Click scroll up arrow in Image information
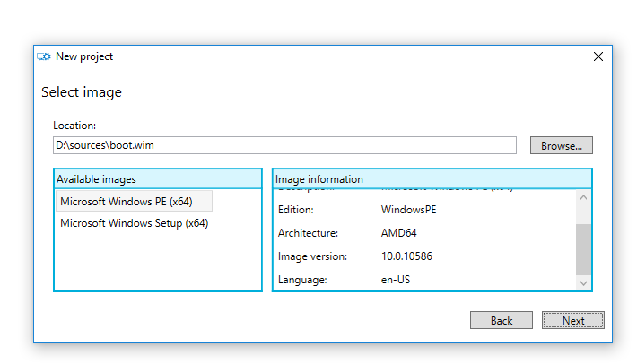Viewport: 637px width, 364px height. click(x=583, y=198)
